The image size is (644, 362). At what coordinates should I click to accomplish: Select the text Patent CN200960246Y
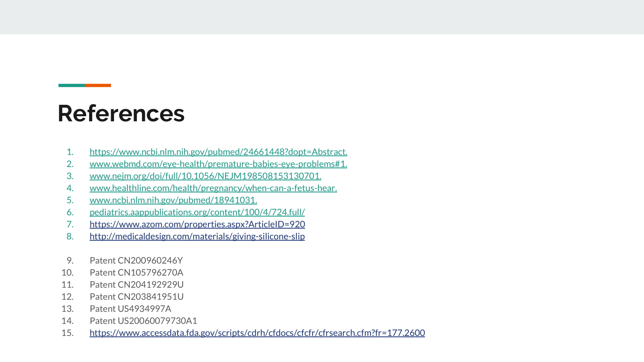click(136, 260)
